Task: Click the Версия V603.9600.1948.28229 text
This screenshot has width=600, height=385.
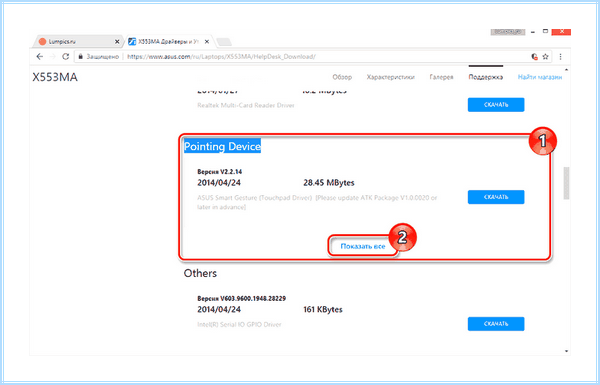Action: click(241, 298)
